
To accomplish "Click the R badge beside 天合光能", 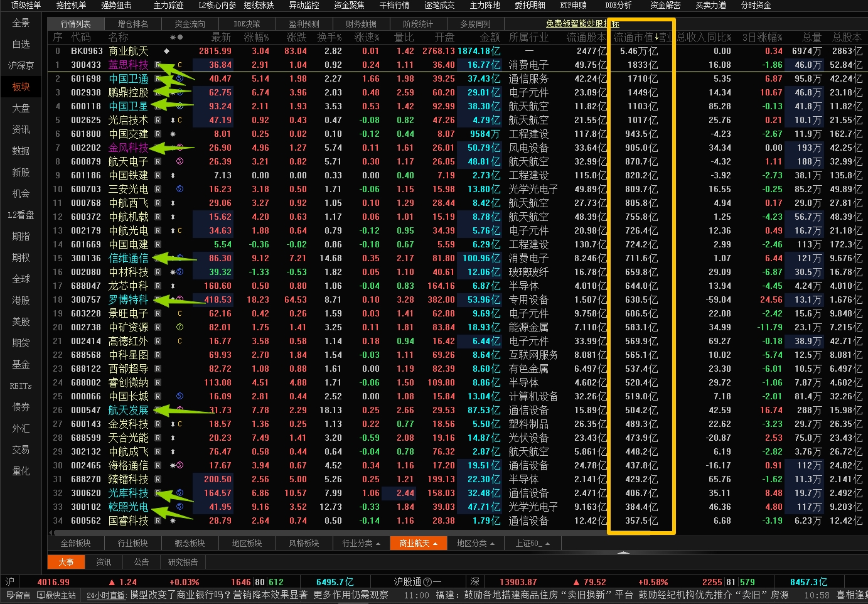I will [x=158, y=438].
